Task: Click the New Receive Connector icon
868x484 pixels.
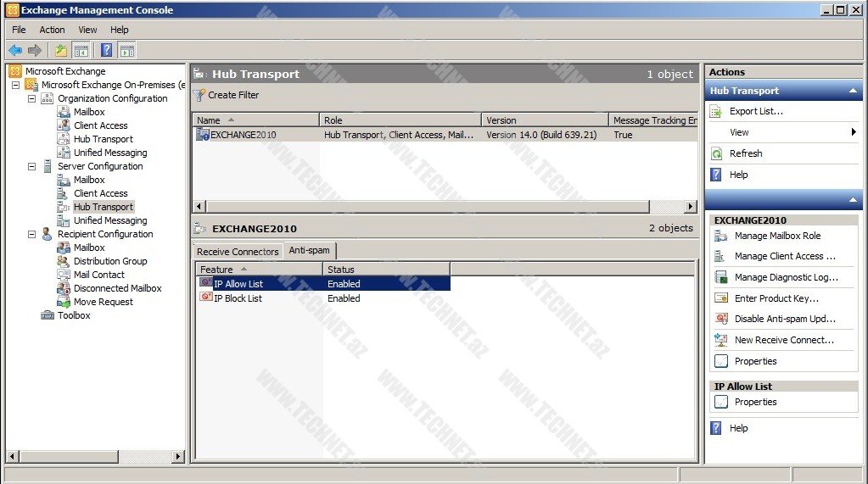Action: click(721, 340)
